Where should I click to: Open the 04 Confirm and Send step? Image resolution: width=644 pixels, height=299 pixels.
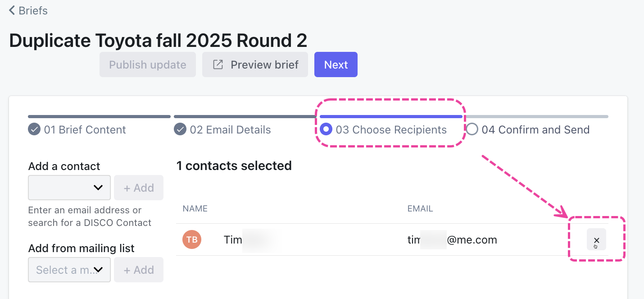[535, 130]
